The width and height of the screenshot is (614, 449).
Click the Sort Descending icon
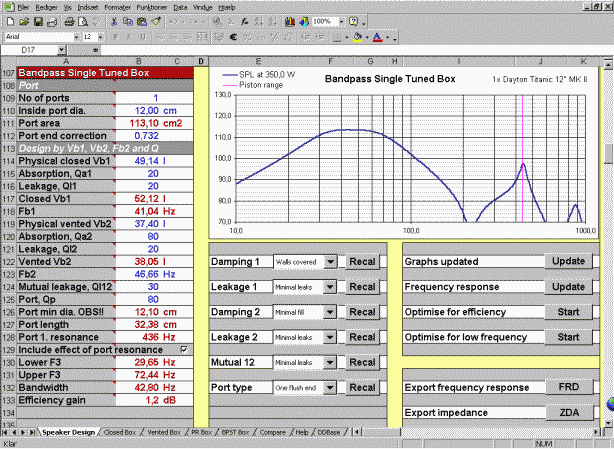click(273, 22)
